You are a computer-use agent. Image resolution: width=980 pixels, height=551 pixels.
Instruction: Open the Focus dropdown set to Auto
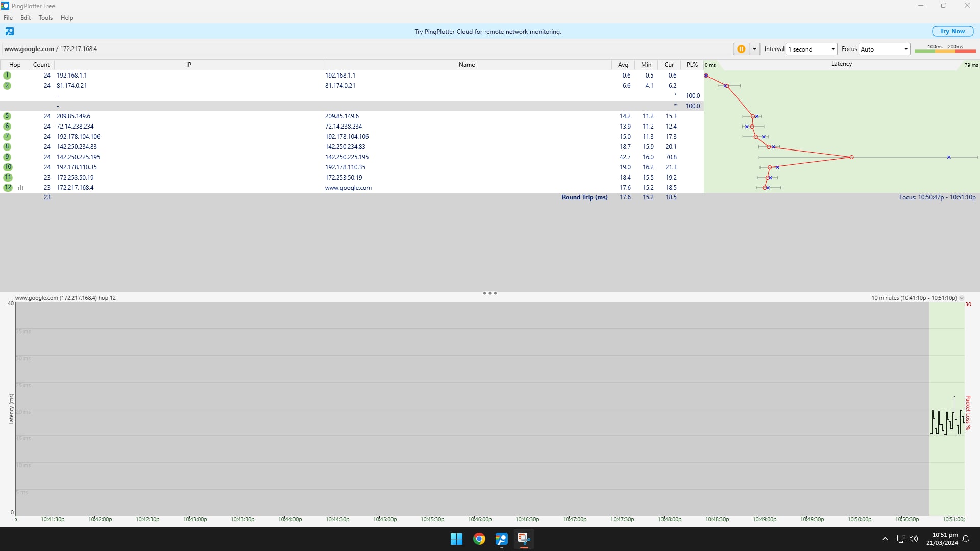pos(884,49)
